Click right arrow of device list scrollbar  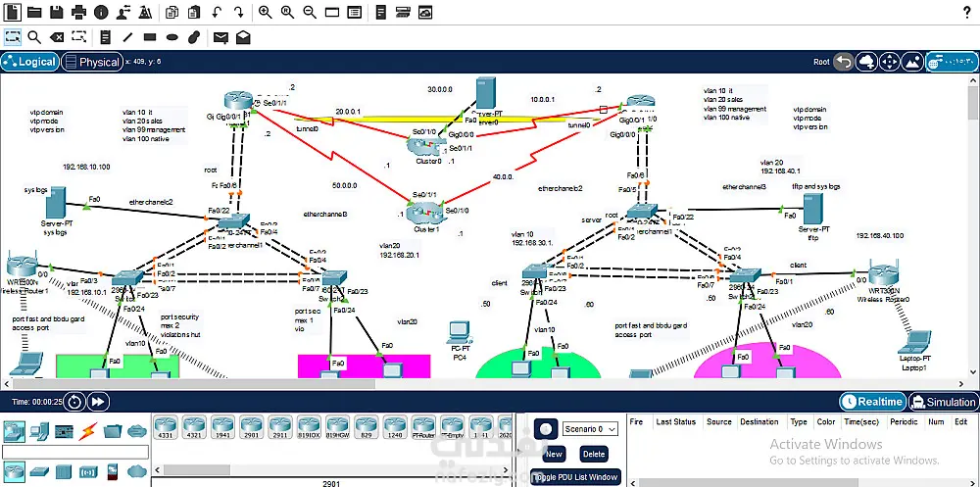pos(508,469)
